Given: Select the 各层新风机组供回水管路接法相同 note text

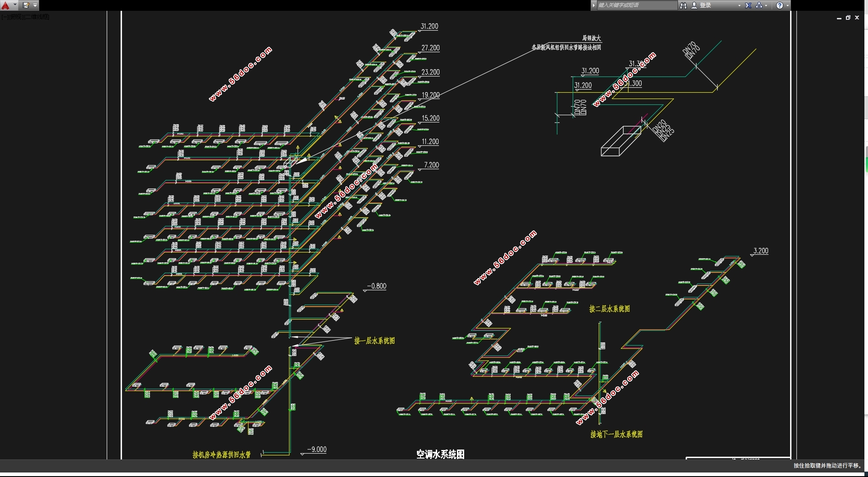Looking at the screenshot, I should pyautogui.click(x=566, y=47).
